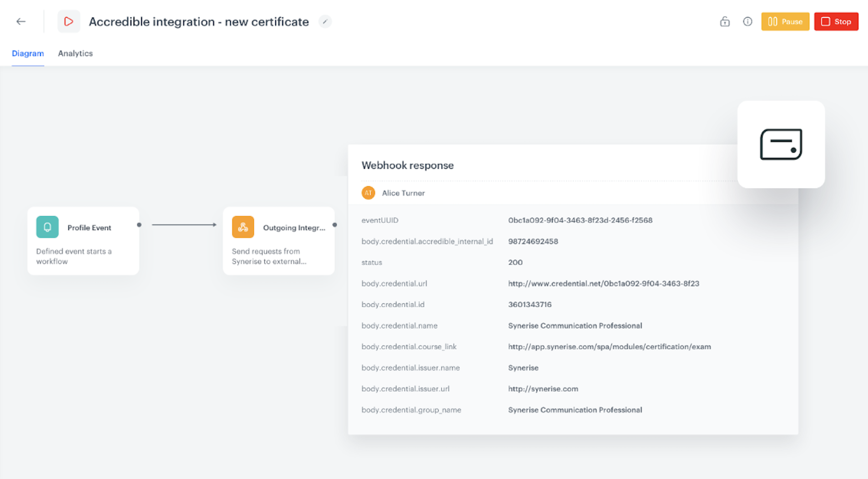Click the Outgoing Integration output connector dot
This screenshot has width=868, height=479.
tap(335, 224)
